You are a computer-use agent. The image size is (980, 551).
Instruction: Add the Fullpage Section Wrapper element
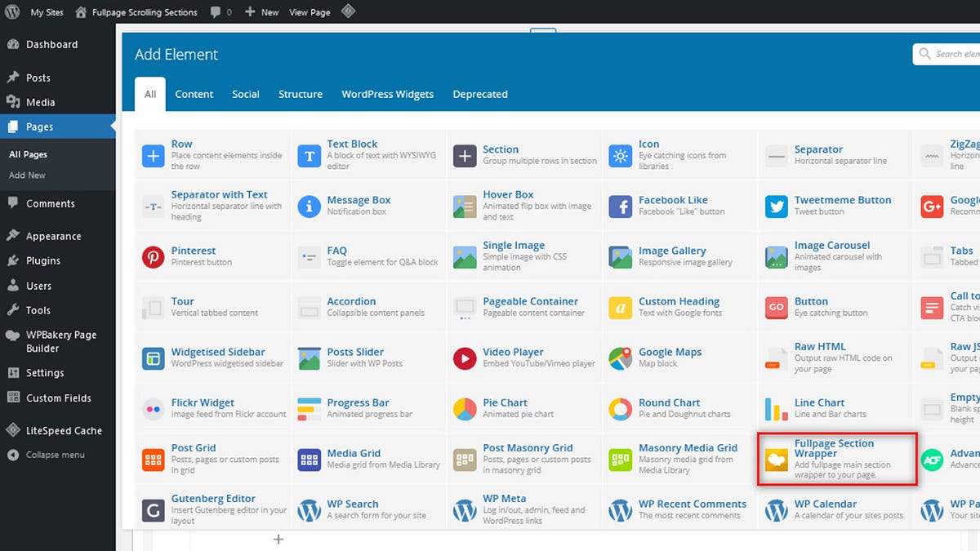click(x=837, y=460)
